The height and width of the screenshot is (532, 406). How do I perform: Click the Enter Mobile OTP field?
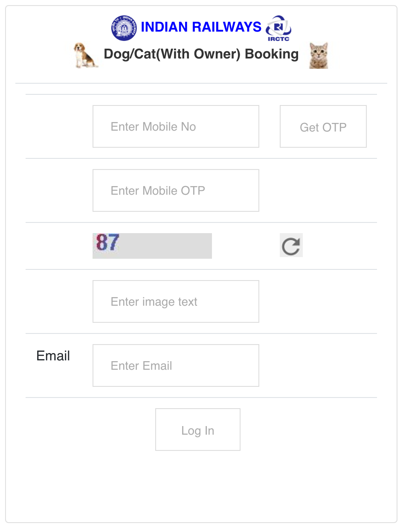176,190
